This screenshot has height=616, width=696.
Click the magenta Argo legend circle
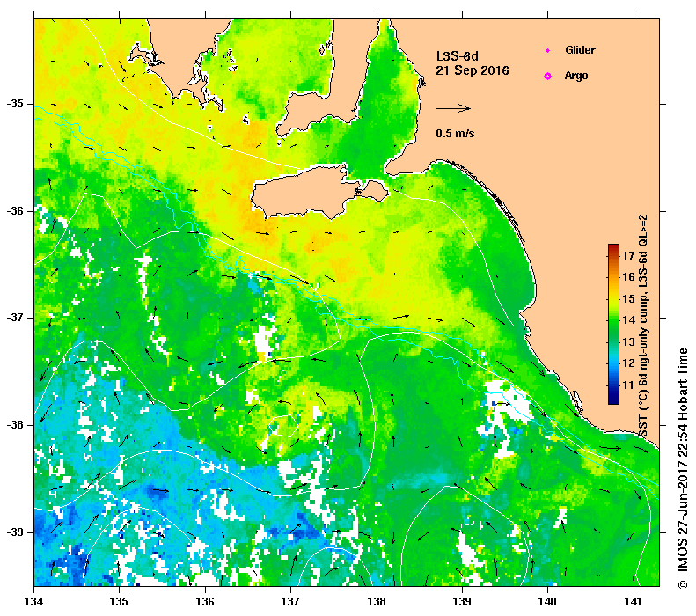point(548,77)
